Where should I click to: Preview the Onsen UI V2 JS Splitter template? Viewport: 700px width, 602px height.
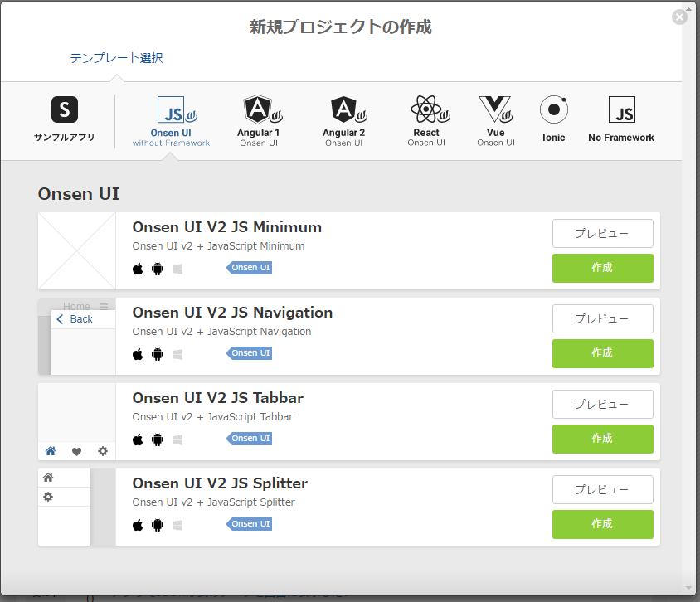pos(603,489)
